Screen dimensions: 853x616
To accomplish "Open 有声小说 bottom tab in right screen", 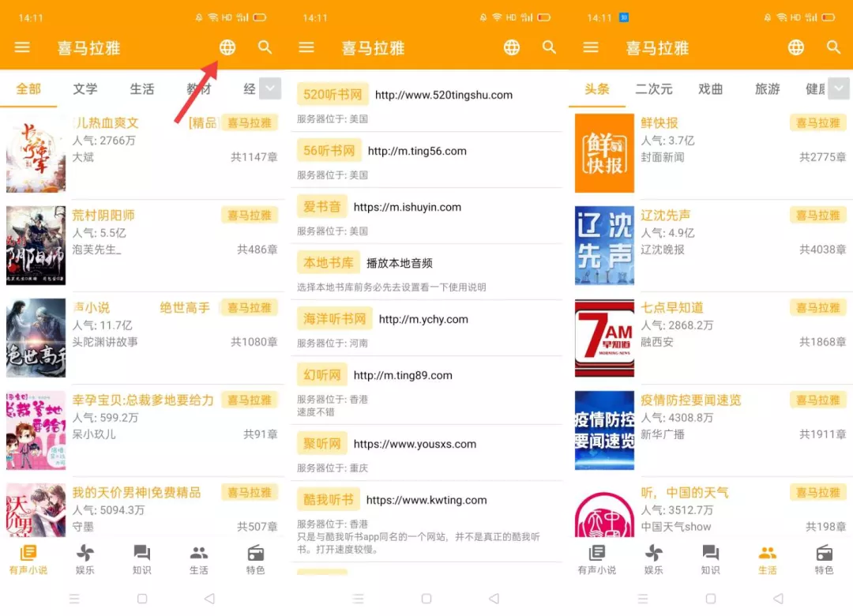I will (597, 560).
